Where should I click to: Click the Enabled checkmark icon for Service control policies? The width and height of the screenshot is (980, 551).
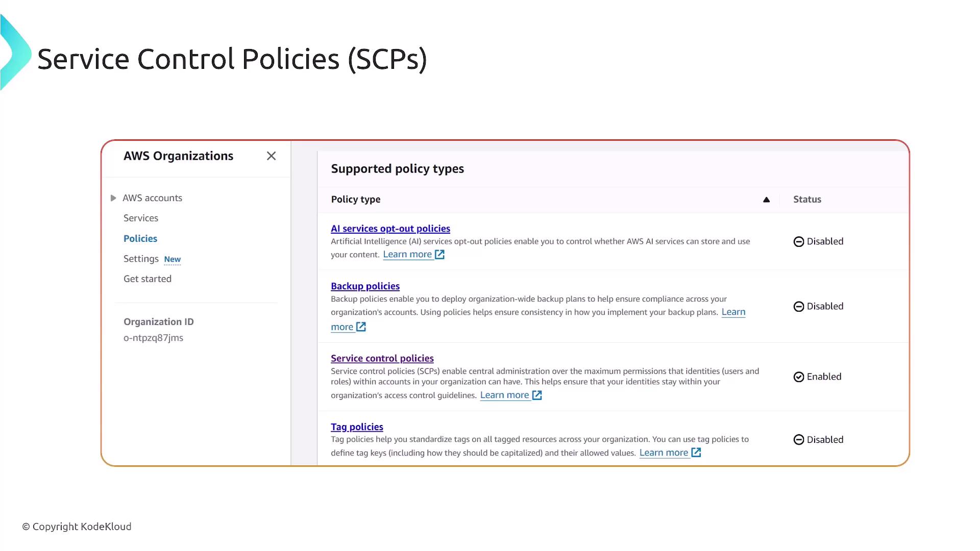pyautogui.click(x=799, y=377)
